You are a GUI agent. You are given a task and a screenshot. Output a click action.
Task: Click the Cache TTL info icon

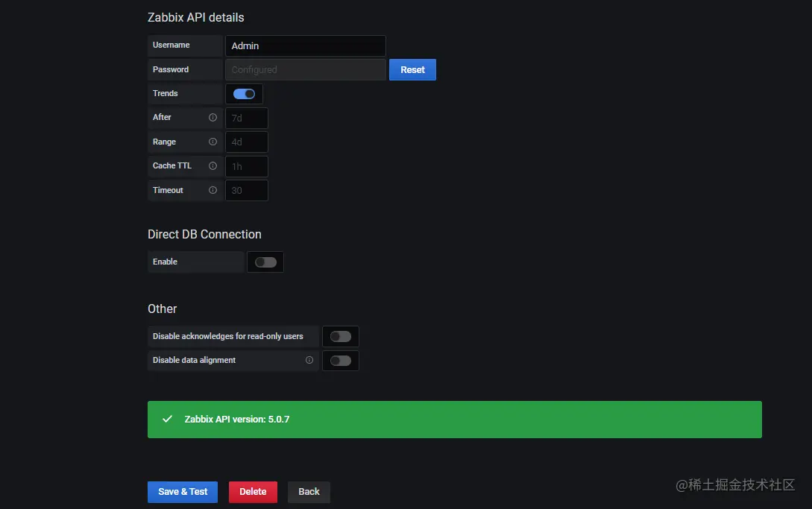click(213, 165)
